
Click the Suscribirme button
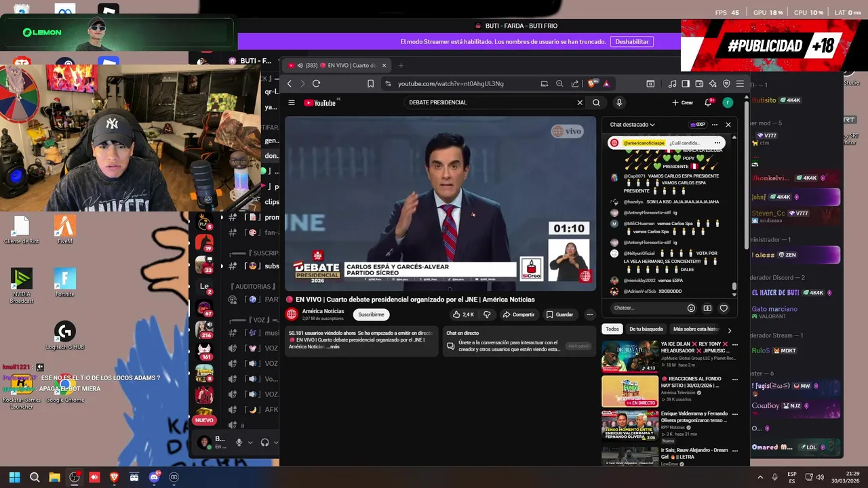point(372,314)
